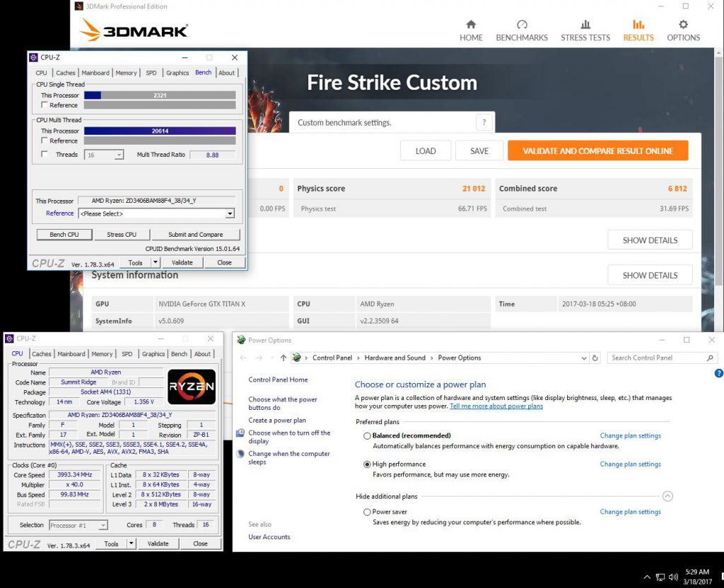Open the SPD tab in CPU-Z Bench window
Image resolution: width=724 pixels, height=588 pixels.
(x=151, y=73)
